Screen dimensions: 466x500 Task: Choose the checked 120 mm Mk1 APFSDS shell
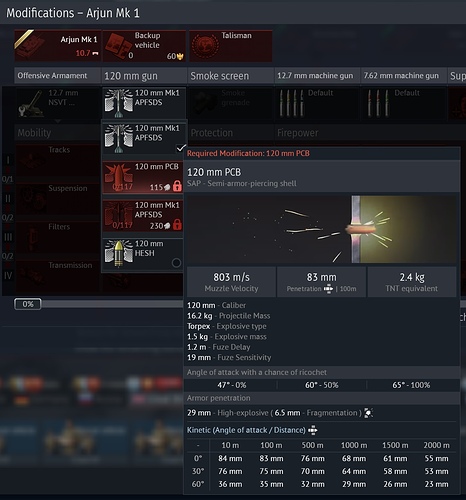click(x=144, y=139)
